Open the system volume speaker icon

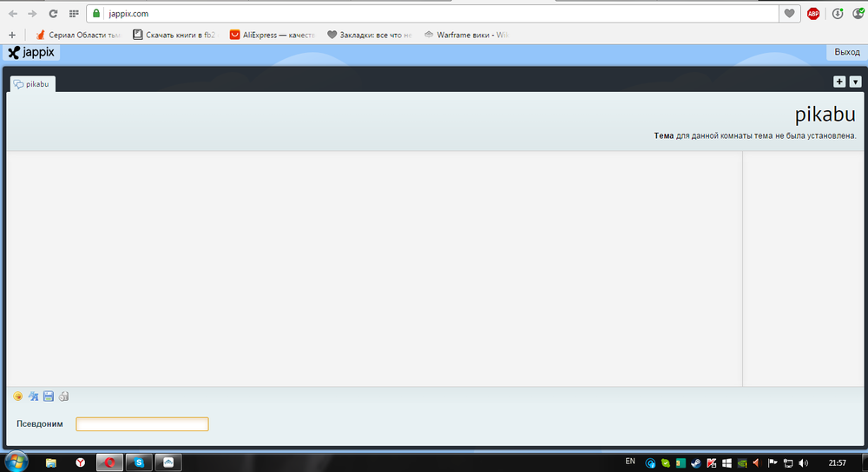[x=803, y=462]
